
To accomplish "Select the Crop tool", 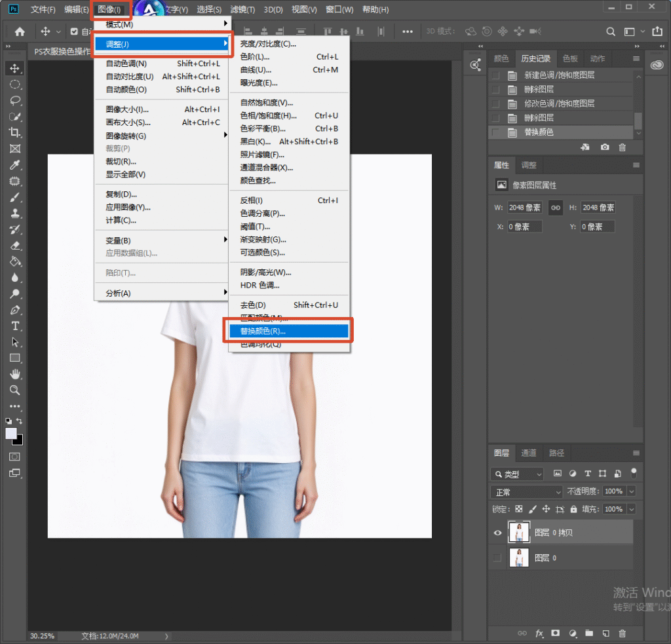I will (x=15, y=132).
